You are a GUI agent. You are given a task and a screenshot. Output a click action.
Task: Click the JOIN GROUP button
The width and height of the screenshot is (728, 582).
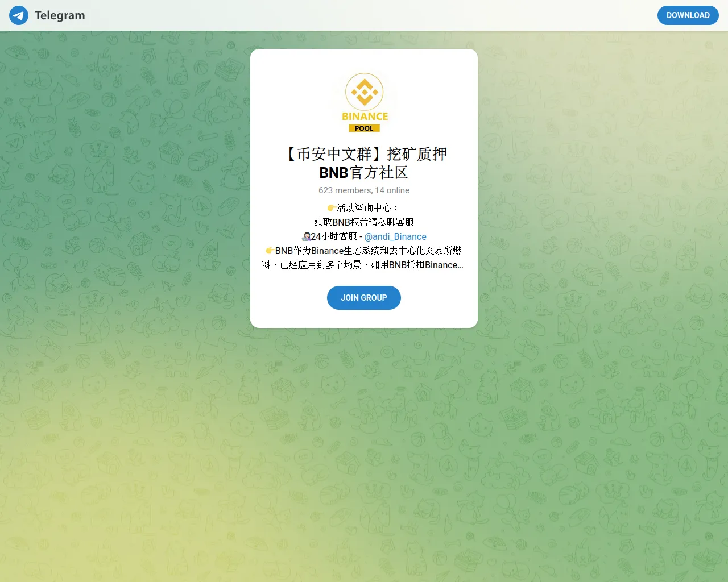pos(364,298)
